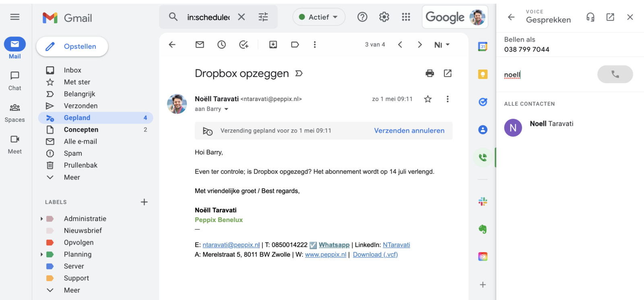Open message more options three dots
This screenshot has height=300, width=644.
click(448, 99)
